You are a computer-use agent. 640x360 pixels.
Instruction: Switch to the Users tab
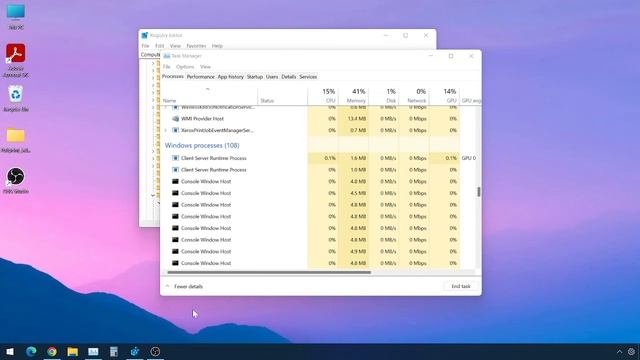coord(272,77)
